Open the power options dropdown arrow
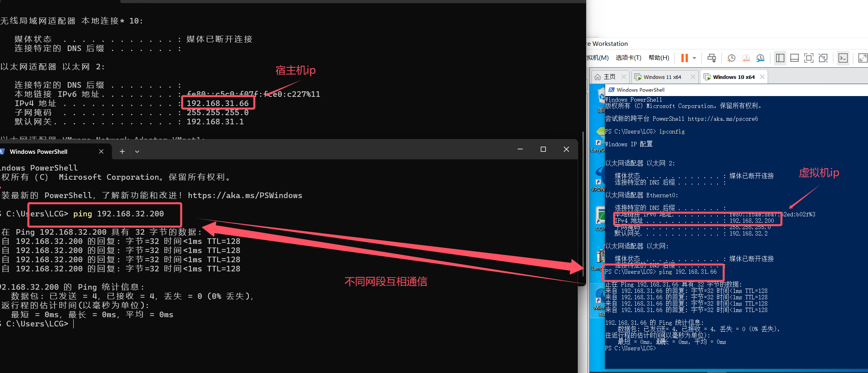The width and height of the screenshot is (868, 373). coord(694,58)
